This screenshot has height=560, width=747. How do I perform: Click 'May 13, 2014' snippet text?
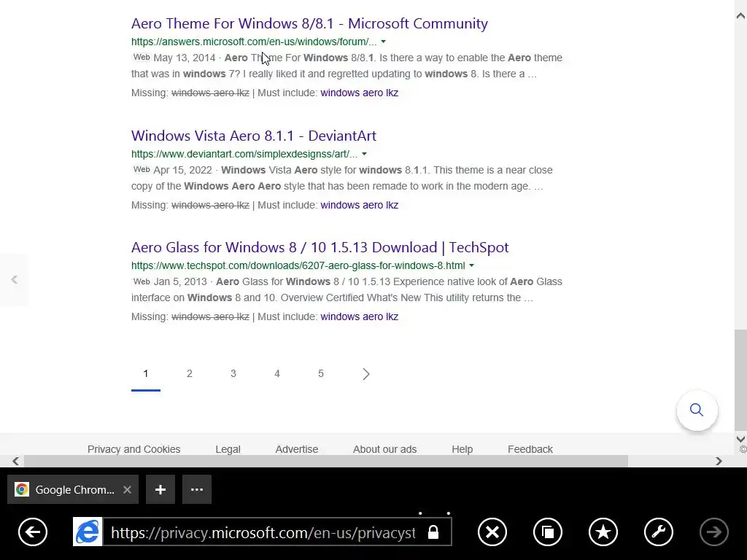tap(185, 58)
